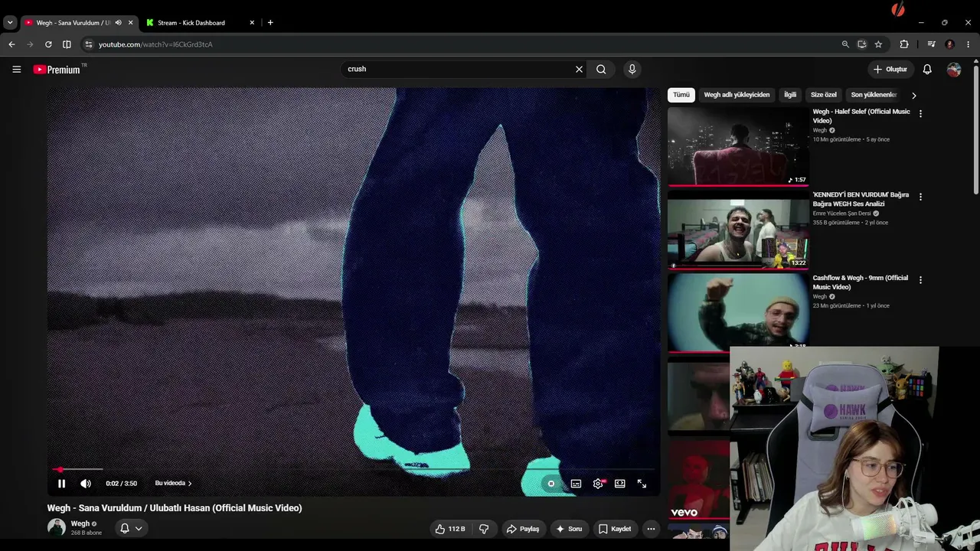Like the video with 112 B likes
980x551 pixels.
(x=450, y=529)
